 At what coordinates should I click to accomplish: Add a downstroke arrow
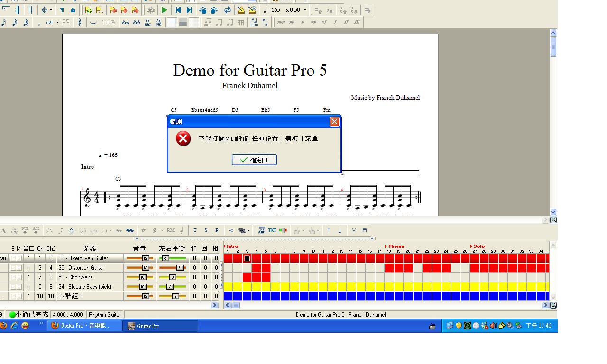pyautogui.click(x=340, y=230)
